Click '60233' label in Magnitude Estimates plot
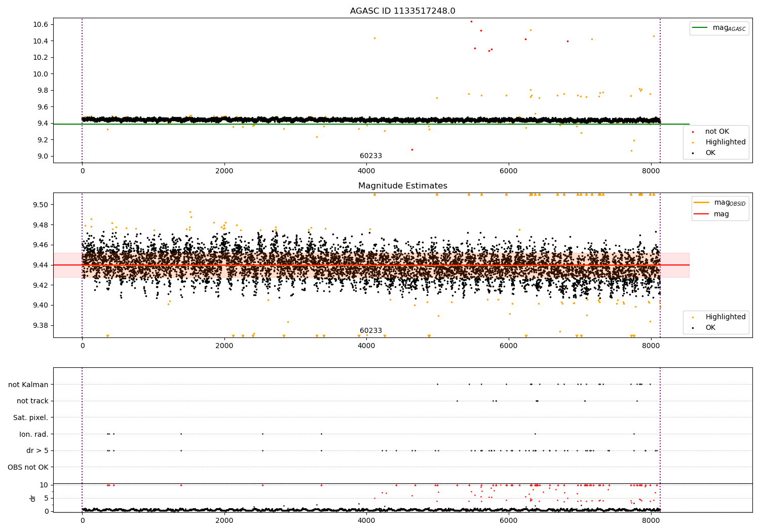This screenshot has height=532, width=760. point(371,331)
